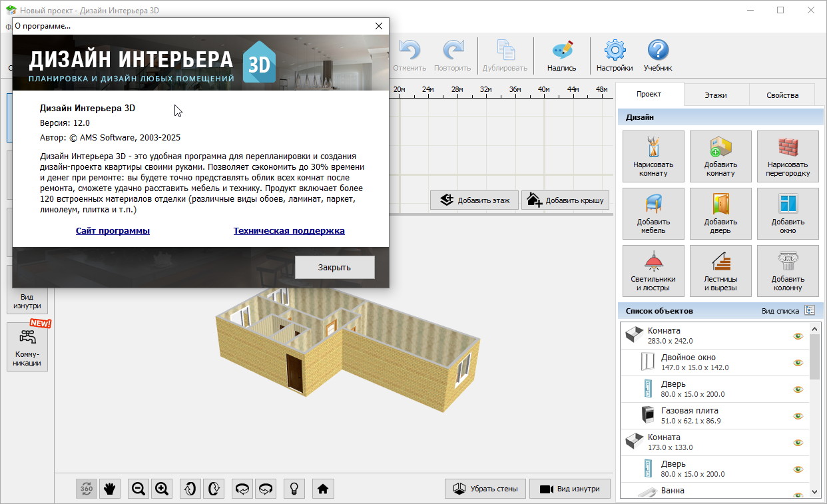Click the zoom out magnifier icon
The height and width of the screenshot is (504, 827).
tap(138, 489)
